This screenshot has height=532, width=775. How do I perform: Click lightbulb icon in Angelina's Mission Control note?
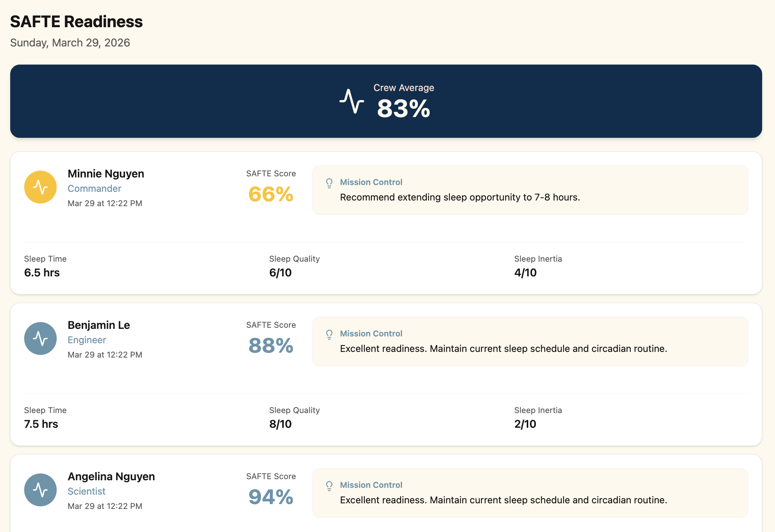tap(329, 486)
